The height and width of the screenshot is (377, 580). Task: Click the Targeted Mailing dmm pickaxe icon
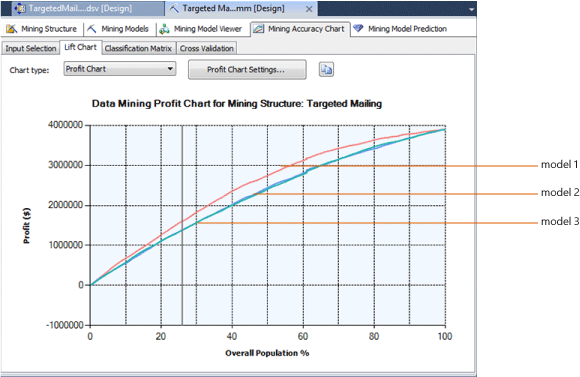(174, 8)
